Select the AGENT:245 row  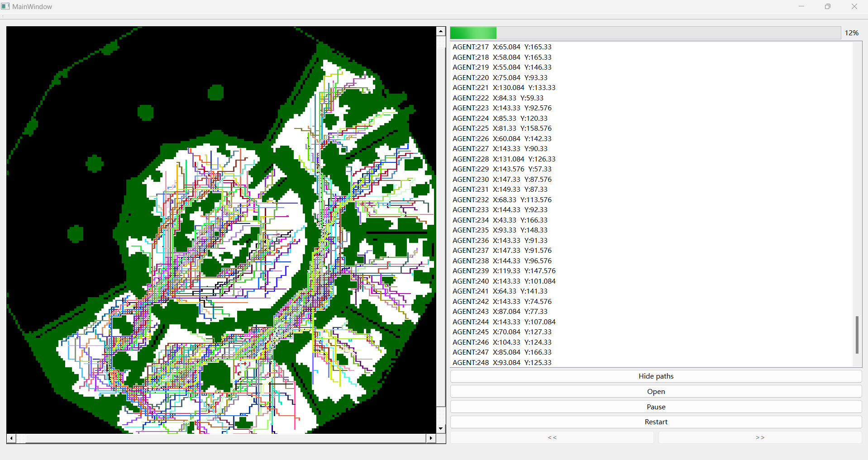point(652,332)
